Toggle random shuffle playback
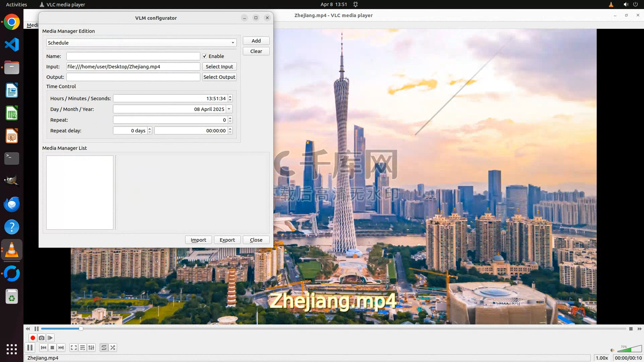This screenshot has height=362, width=644. [x=113, y=348]
